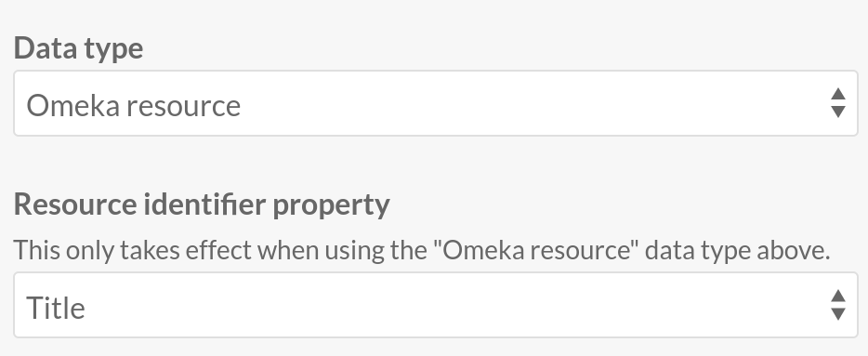868x356 pixels.
Task: Click the up-down arrows icon on Title select
Action: [x=838, y=305]
